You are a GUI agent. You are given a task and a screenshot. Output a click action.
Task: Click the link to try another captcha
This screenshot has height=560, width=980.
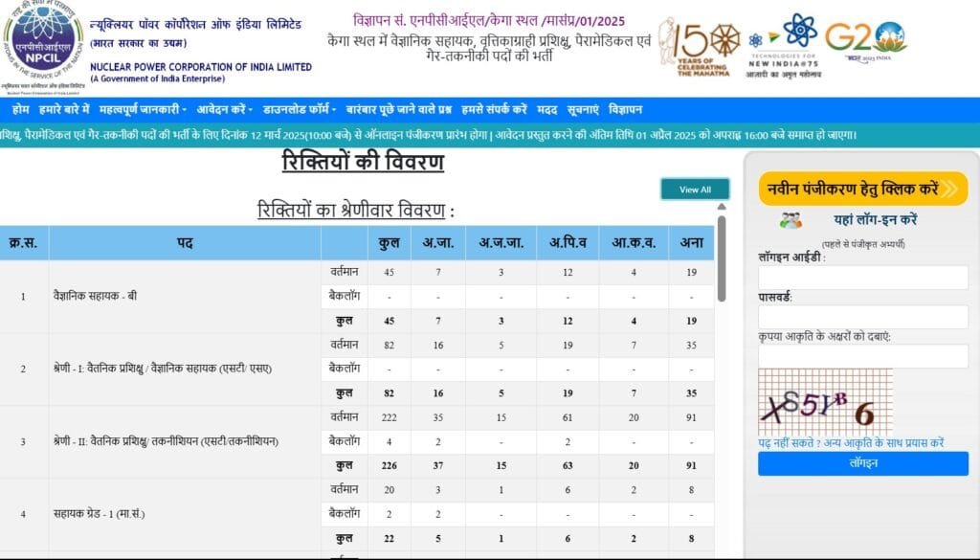click(x=851, y=442)
